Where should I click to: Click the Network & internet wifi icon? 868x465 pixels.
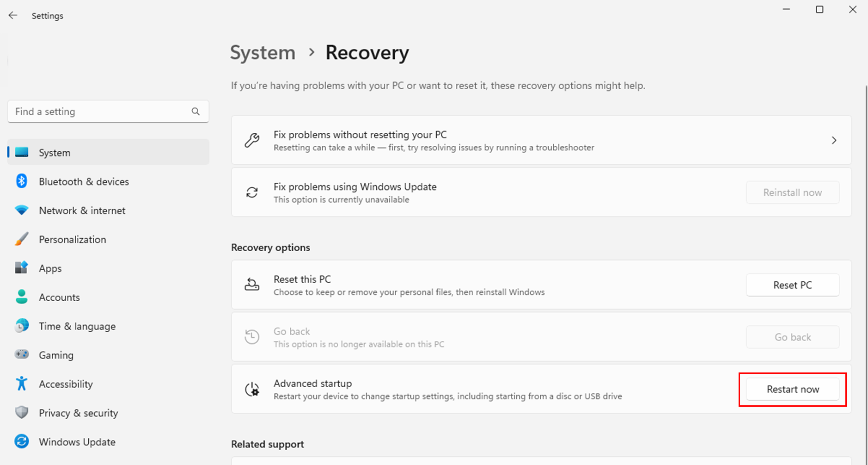coord(21,210)
